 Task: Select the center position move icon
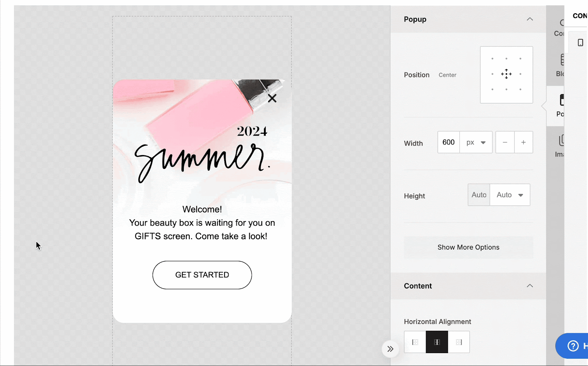[506, 74]
